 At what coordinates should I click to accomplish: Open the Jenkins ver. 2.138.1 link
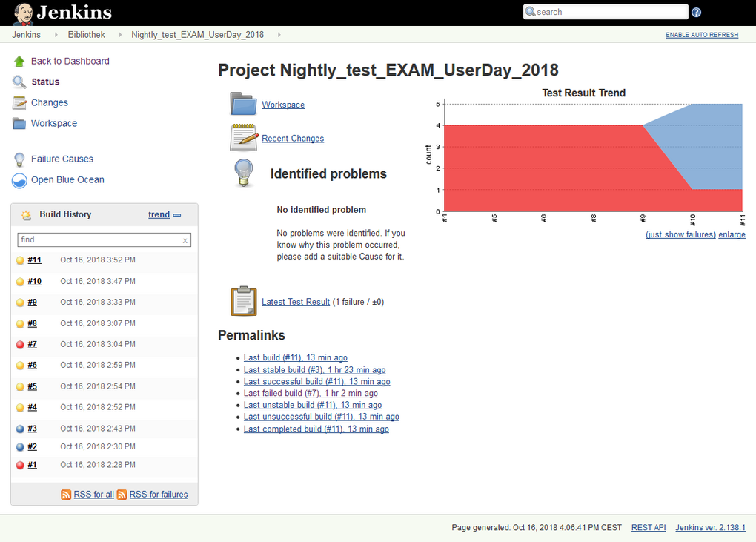click(710, 527)
